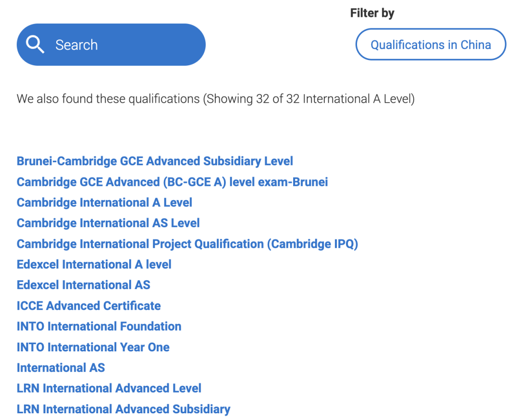Open the LRN International Advanced Level link
The height and width of the screenshot is (420, 519).
pyautogui.click(x=109, y=388)
